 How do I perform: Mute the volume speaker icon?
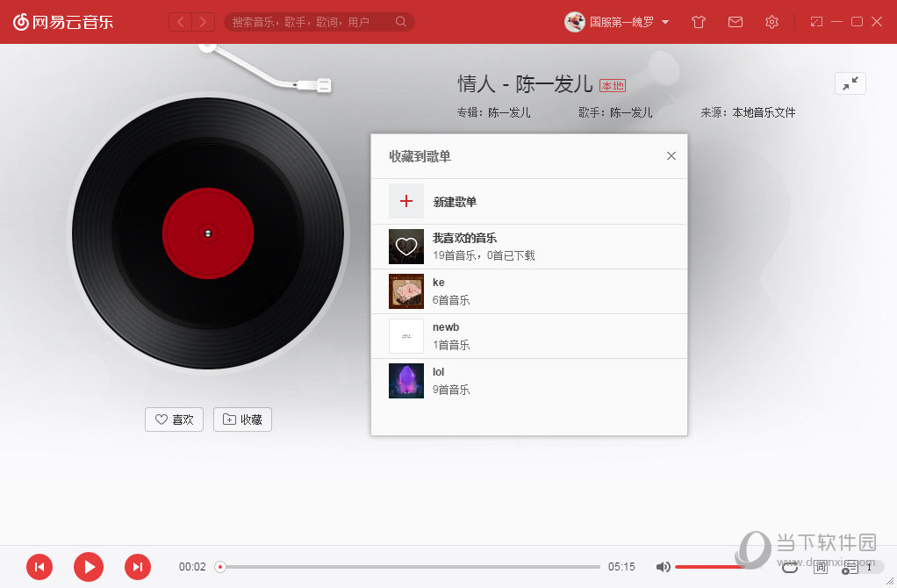tap(664, 567)
